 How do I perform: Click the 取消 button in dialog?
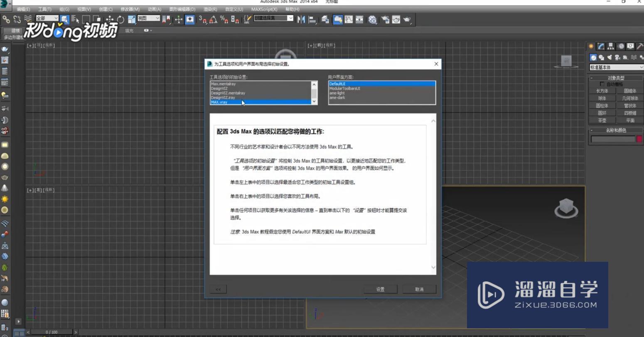[419, 289]
